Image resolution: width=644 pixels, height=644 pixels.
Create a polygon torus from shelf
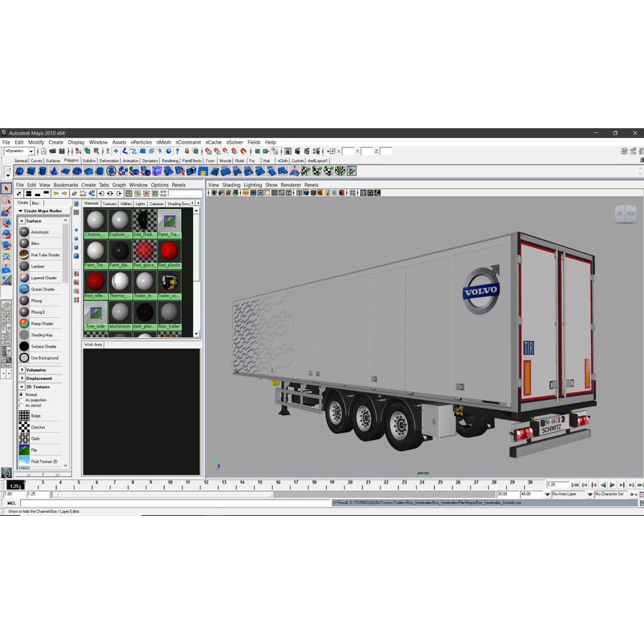pyautogui.click(x=77, y=171)
